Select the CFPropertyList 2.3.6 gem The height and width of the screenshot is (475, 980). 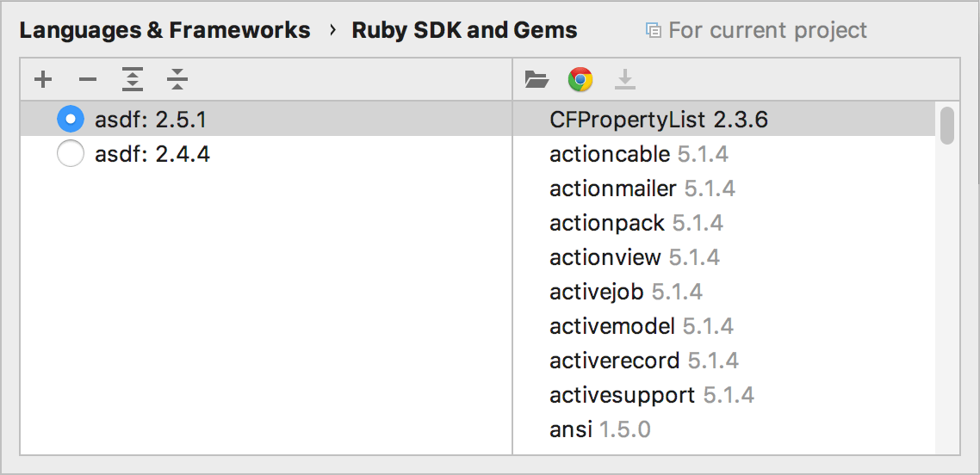[x=658, y=120]
